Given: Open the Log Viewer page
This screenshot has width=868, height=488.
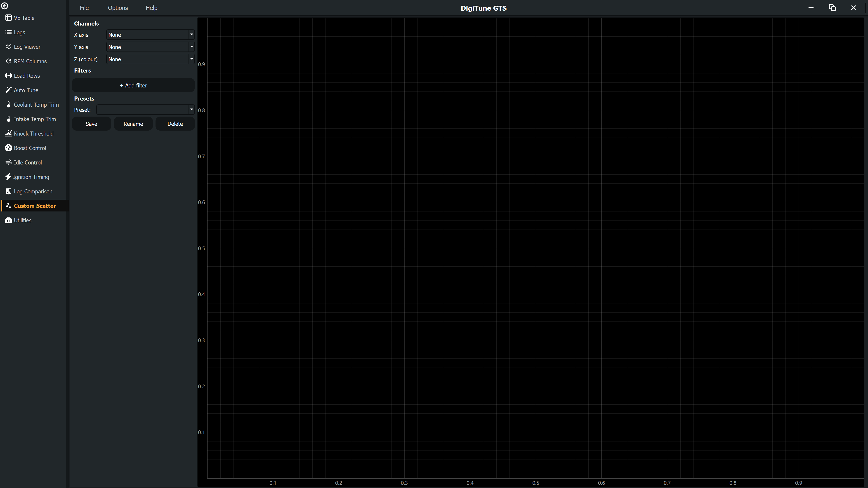Looking at the screenshot, I should click(34, 47).
